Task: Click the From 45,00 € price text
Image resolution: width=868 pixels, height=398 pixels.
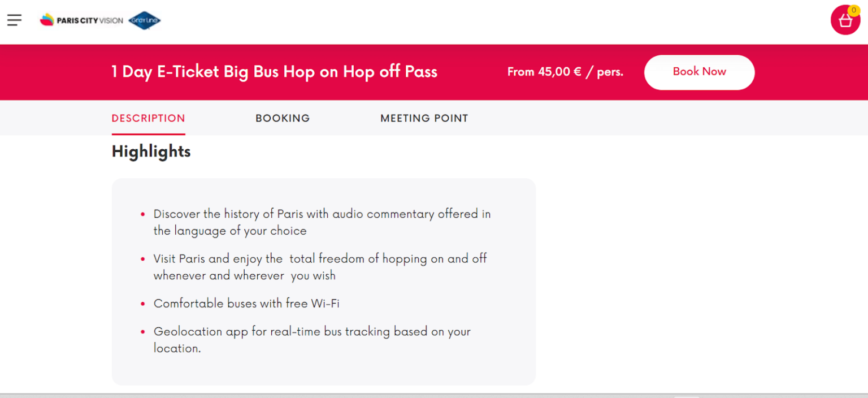Action: pos(565,72)
